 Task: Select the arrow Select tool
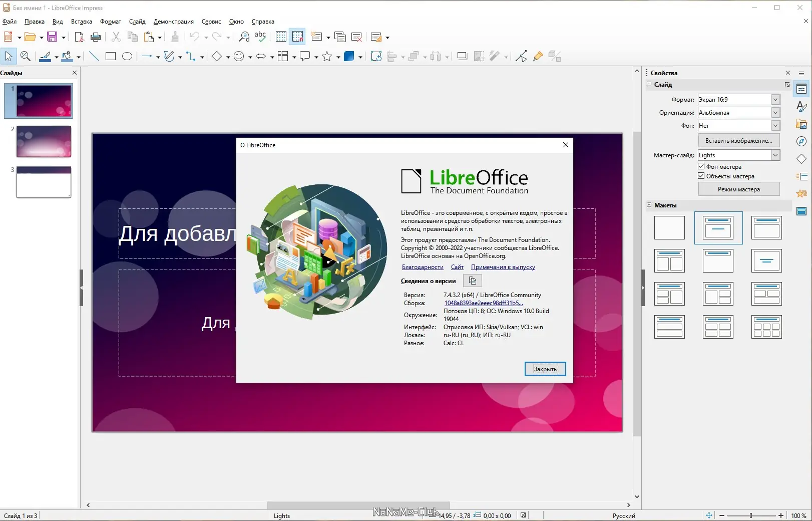(x=9, y=57)
